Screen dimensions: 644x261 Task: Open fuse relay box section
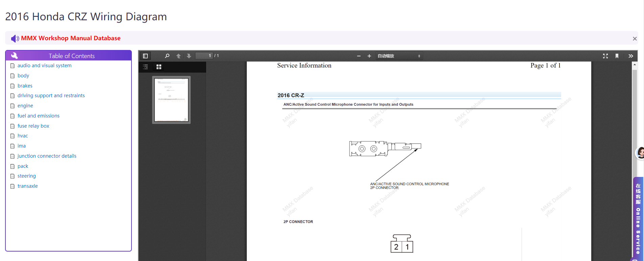click(x=33, y=126)
